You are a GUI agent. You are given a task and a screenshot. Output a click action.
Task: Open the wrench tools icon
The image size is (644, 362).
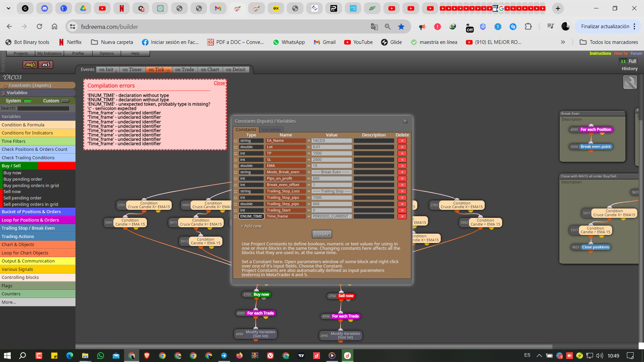tap(630, 82)
